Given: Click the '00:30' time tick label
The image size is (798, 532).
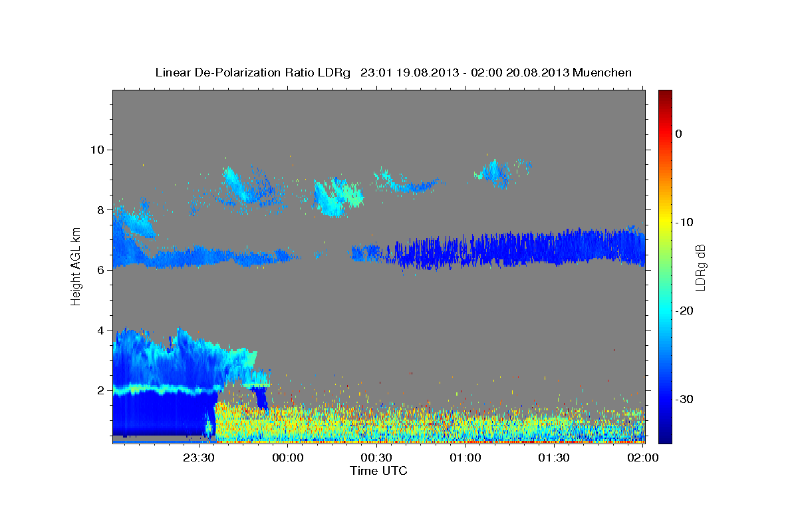Looking at the screenshot, I should (376, 458).
